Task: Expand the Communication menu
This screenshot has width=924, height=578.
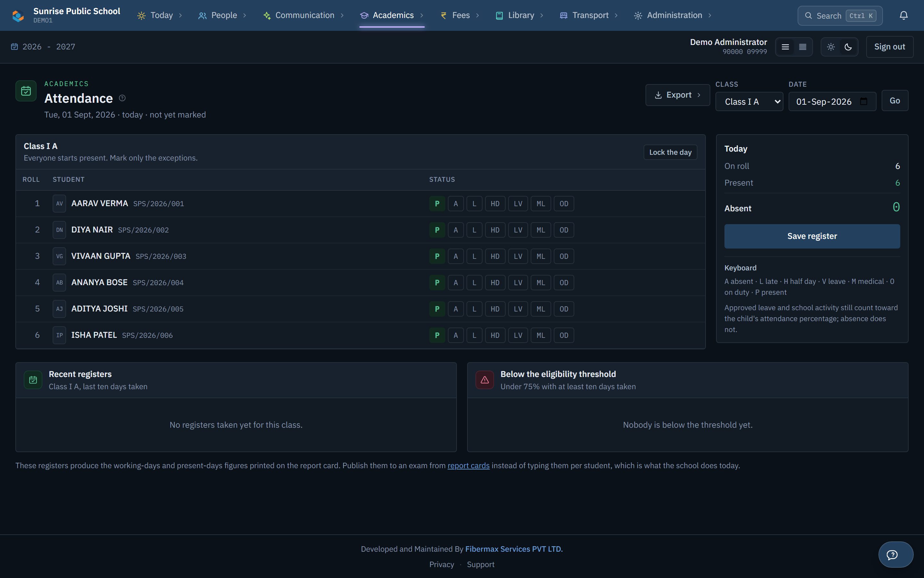Action: click(304, 15)
